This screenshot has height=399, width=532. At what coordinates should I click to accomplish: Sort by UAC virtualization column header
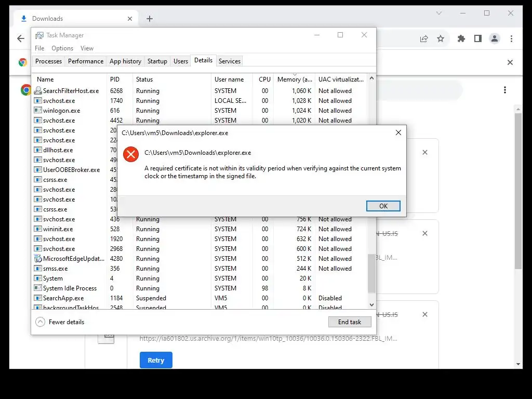click(x=341, y=79)
